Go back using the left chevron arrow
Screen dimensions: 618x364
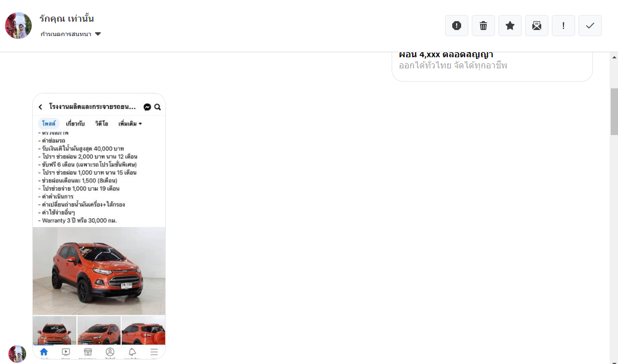[40, 107]
